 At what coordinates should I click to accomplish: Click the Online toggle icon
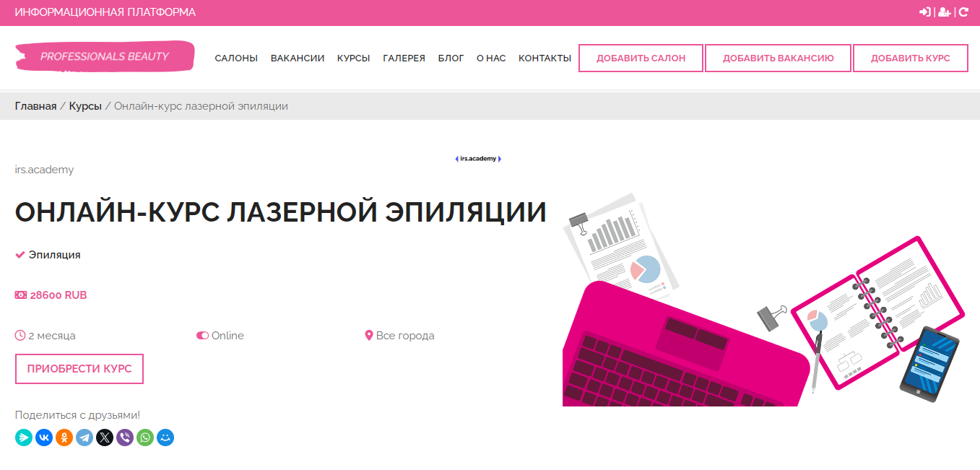point(202,336)
